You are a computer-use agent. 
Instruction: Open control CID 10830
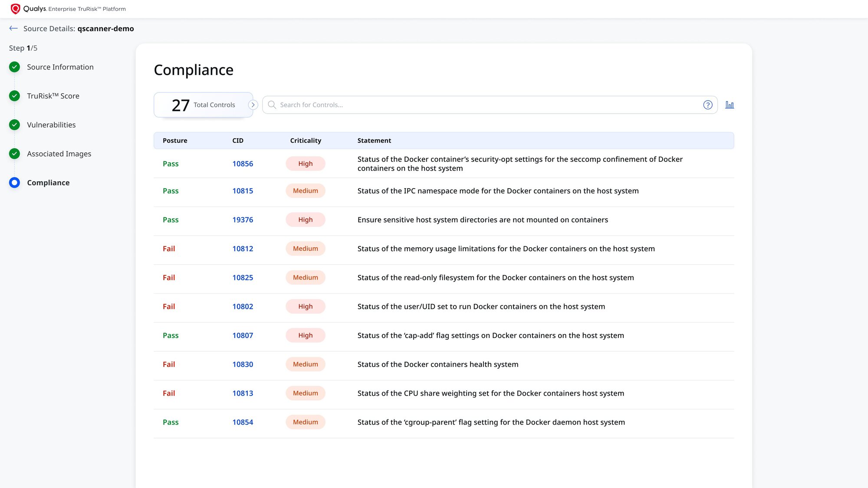pos(243,364)
